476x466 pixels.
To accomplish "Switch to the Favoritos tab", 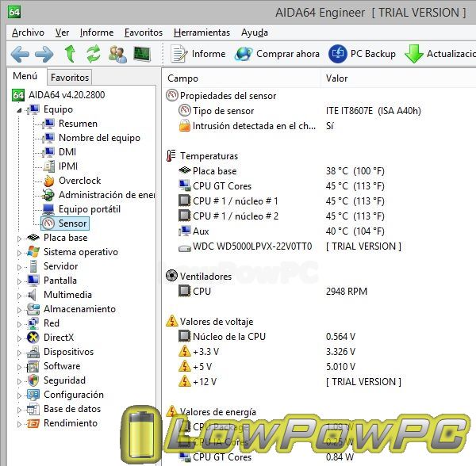I will coord(70,78).
